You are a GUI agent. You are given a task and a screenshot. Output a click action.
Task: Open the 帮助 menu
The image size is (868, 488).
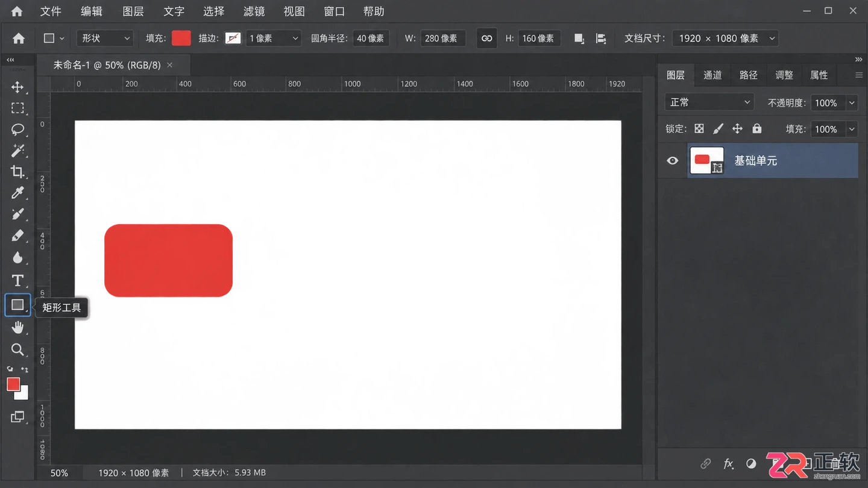374,11
